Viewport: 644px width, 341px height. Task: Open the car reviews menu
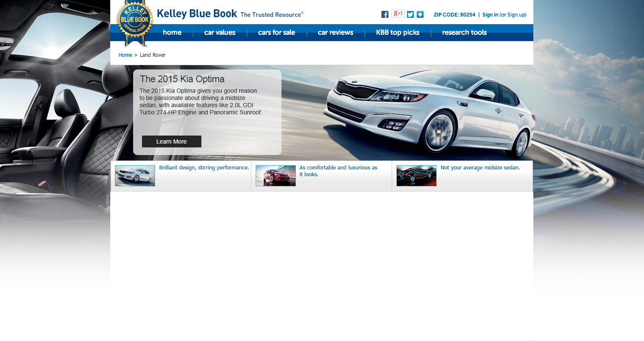[335, 33]
